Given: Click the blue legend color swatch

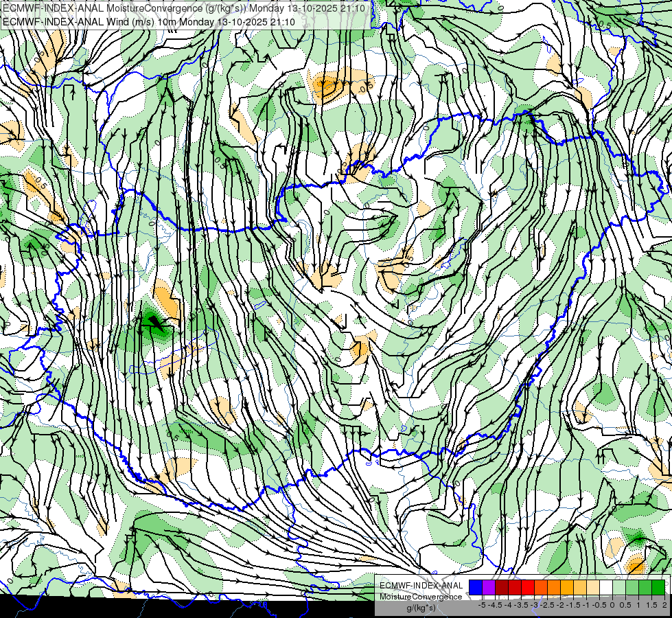Looking at the screenshot, I should [476, 587].
